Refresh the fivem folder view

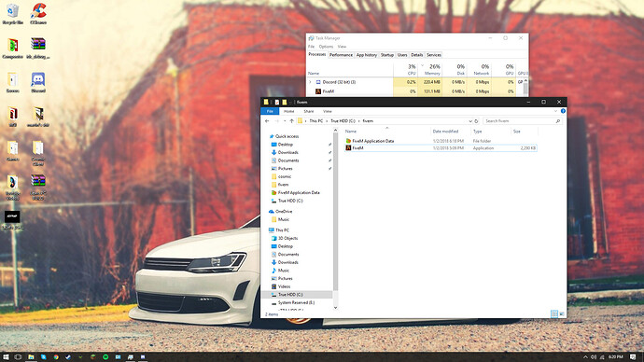click(x=476, y=121)
